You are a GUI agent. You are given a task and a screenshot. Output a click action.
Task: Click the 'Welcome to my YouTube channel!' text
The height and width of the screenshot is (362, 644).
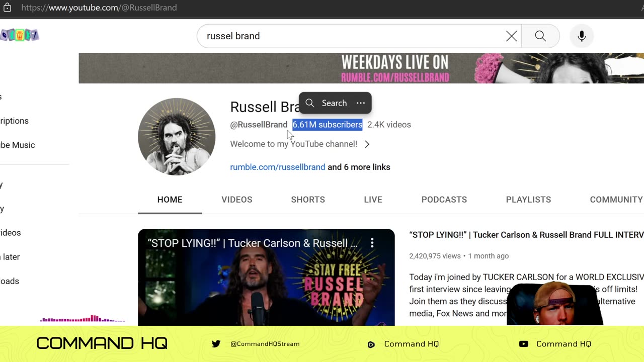coord(294,144)
